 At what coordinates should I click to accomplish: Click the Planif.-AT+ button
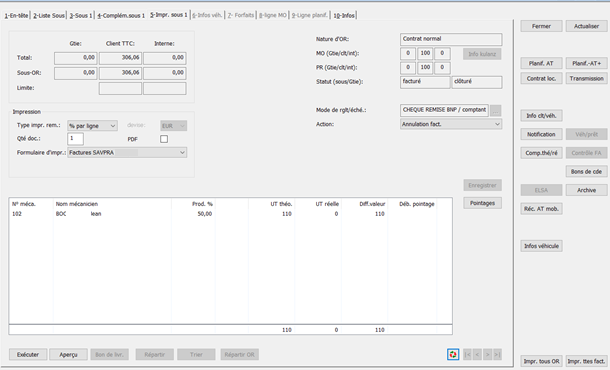586,63
